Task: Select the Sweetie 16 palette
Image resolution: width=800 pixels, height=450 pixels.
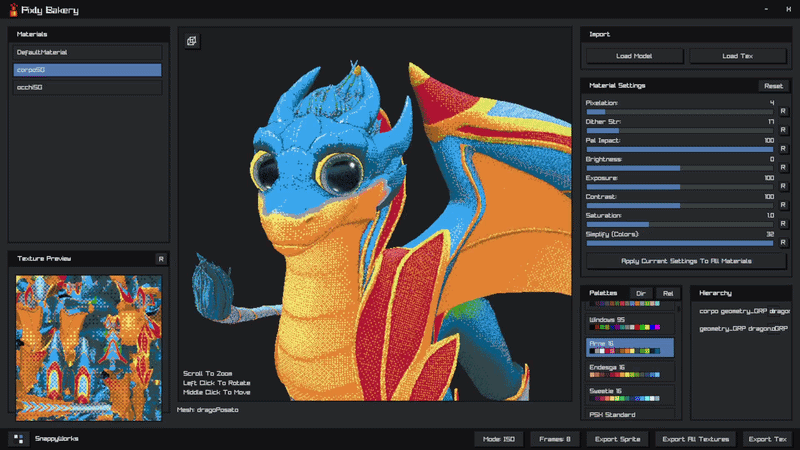Action: 630,395
